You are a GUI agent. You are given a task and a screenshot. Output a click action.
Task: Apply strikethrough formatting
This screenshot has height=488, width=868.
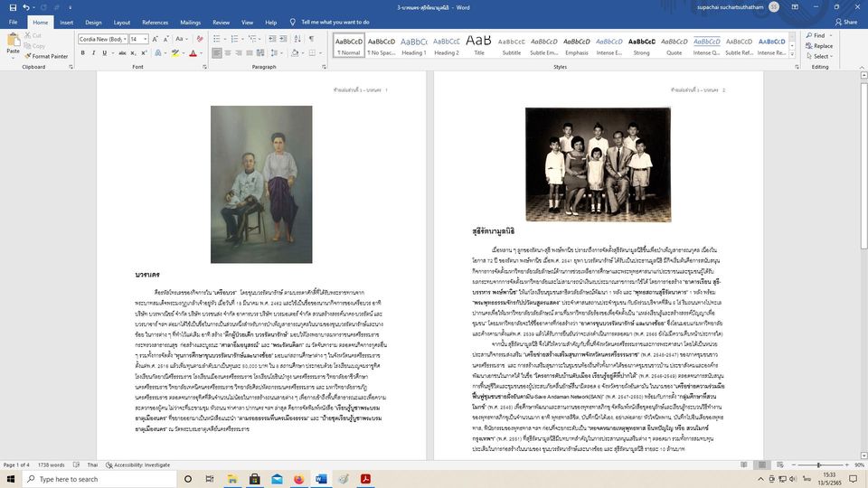tap(122, 53)
